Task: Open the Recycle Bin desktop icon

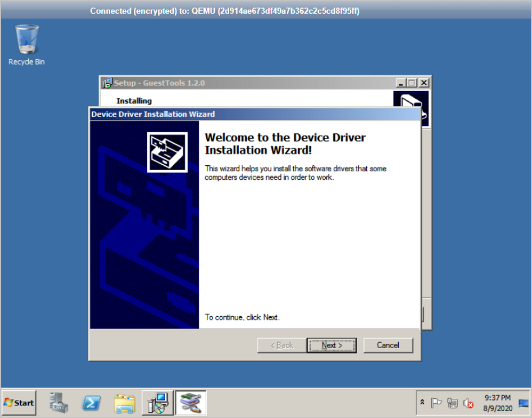Action: point(27,45)
